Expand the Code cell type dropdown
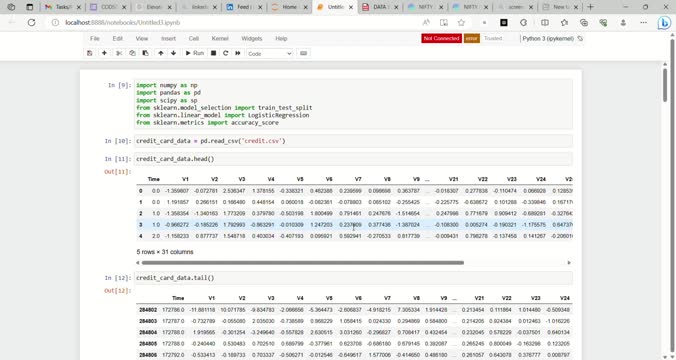676x360 pixels. point(269,53)
